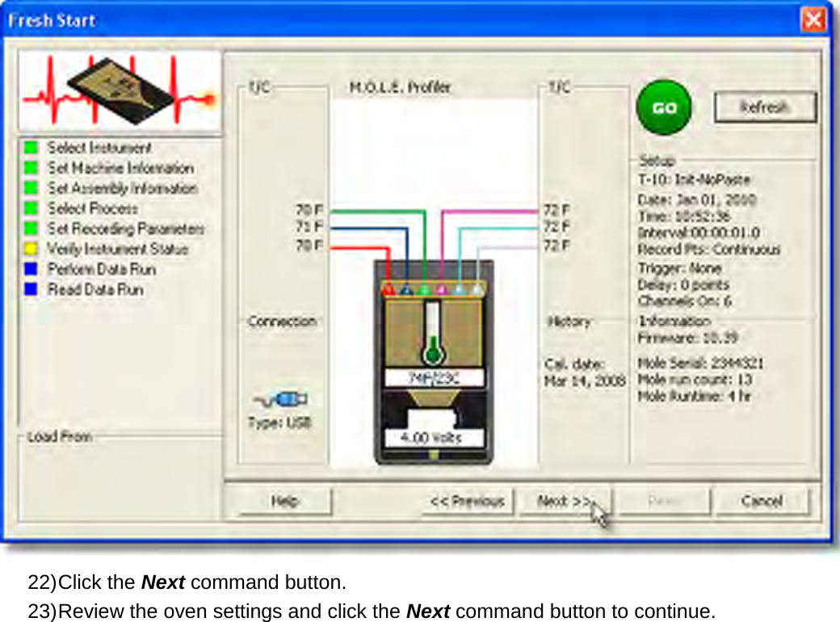This screenshot has width=840, height=622.
Task: Click the Next >> button
Action: 565,501
